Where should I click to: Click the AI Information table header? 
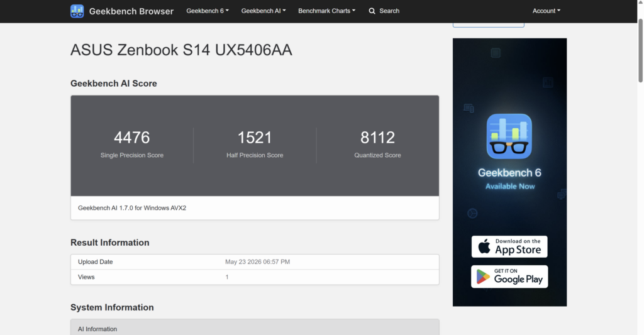tap(255, 328)
